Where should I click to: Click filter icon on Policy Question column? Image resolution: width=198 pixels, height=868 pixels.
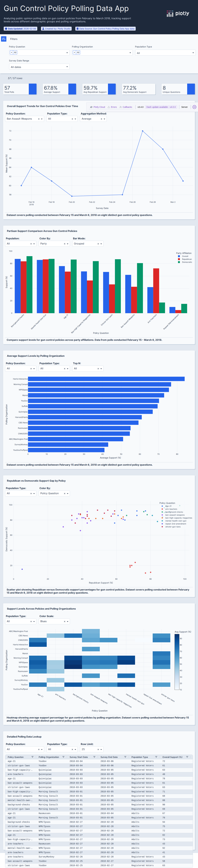pyautogui.click(x=33, y=757)
